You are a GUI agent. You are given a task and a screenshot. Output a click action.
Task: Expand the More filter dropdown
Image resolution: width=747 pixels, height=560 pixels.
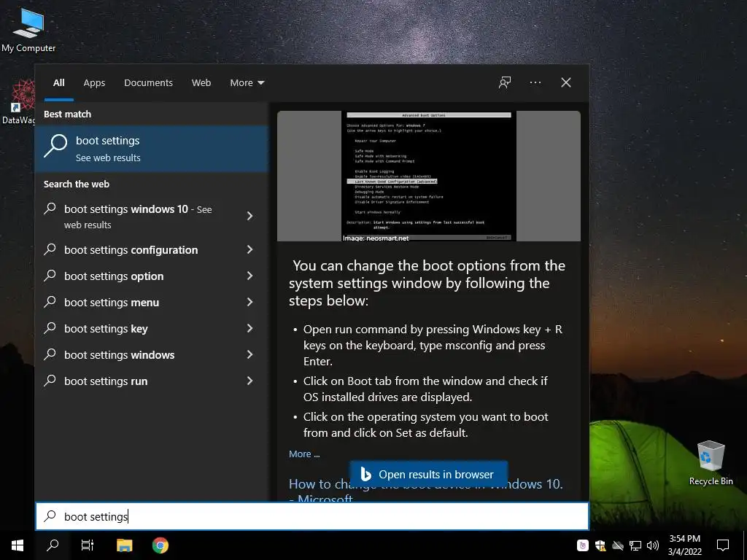(x=247, y=83)
